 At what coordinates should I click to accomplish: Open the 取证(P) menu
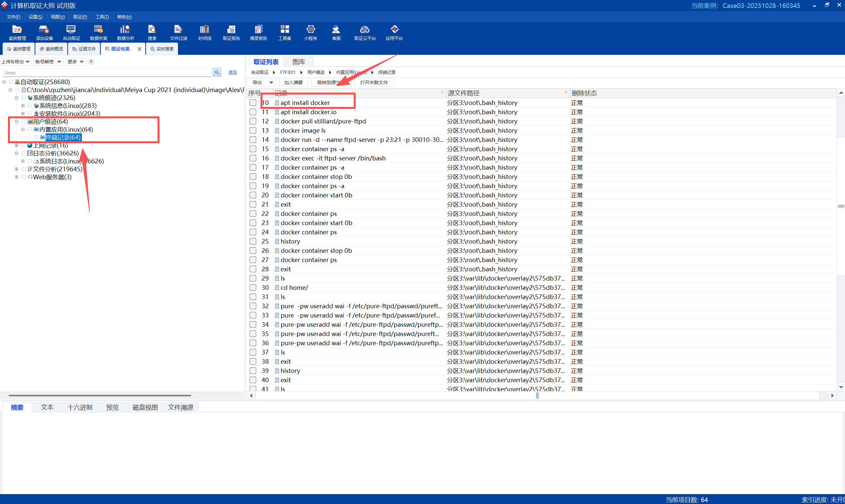click(80, 17)
